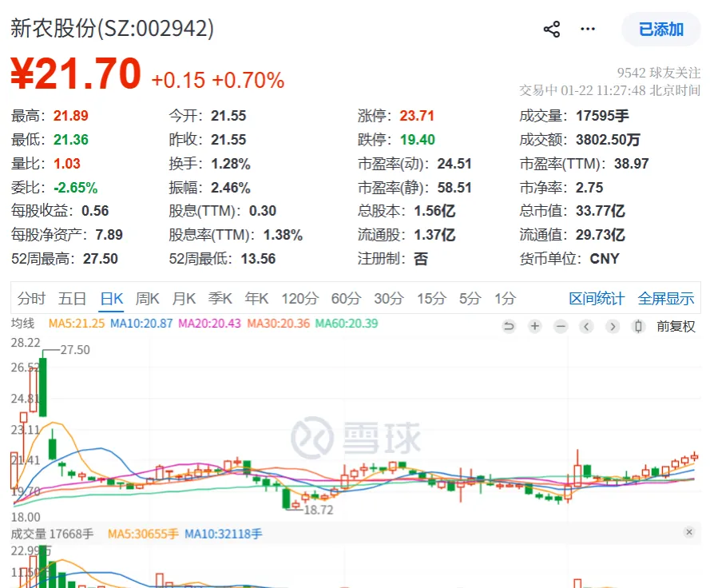Image resolution: width=710 pixels, height=588 pixels.
Task: Click the 总市值 value 33.77亿
Action: 600,211
